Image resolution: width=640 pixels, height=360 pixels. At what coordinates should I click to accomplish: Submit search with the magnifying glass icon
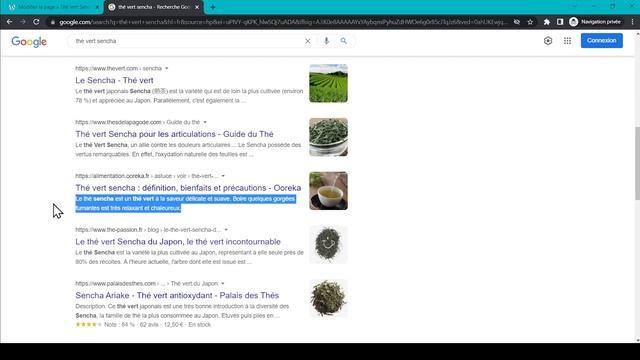pyautogui.click(x=344, y=41)
